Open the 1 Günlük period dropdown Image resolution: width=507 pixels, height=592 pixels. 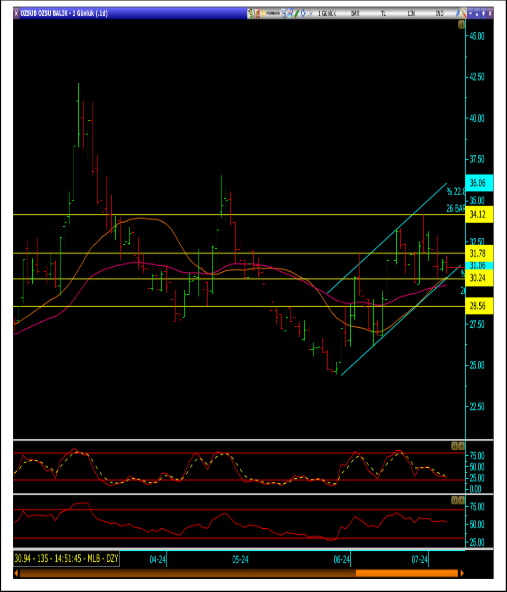coord(327,14)
